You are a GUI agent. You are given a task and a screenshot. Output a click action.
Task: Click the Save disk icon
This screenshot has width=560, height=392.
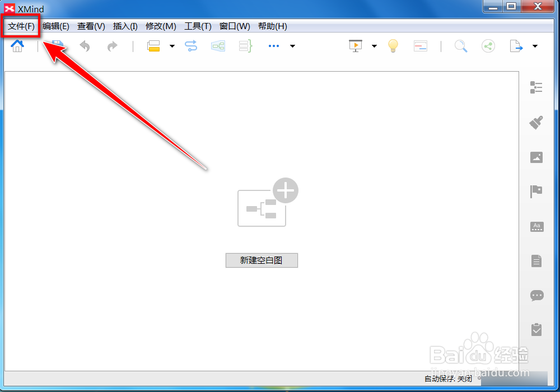click(x=57, y=46)
